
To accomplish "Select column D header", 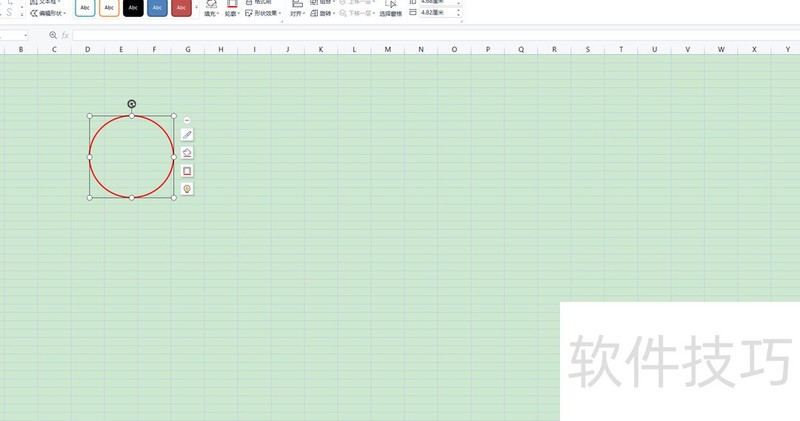I will [88, 49].
